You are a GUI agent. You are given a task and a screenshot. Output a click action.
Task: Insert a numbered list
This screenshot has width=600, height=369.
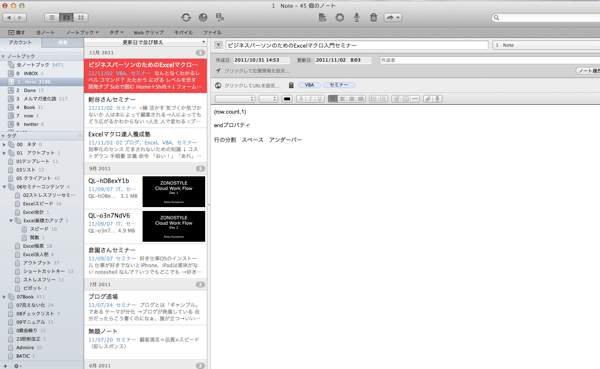click(383, 99)
